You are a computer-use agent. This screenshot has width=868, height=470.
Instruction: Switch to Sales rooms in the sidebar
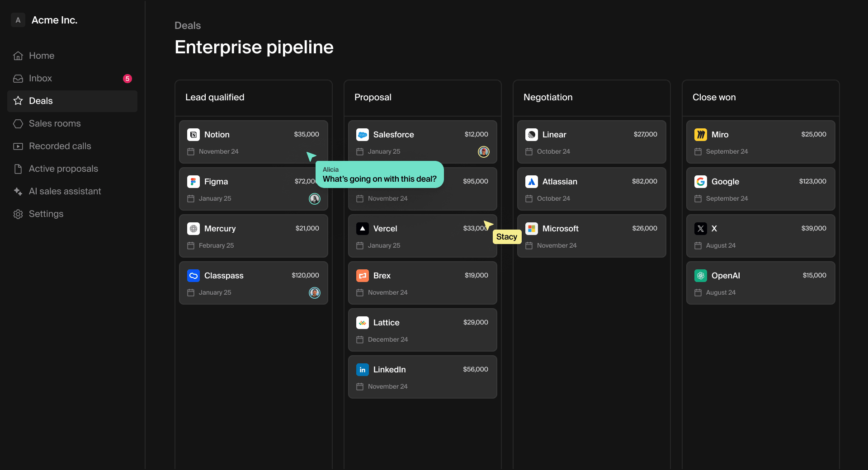pos(55,123)
